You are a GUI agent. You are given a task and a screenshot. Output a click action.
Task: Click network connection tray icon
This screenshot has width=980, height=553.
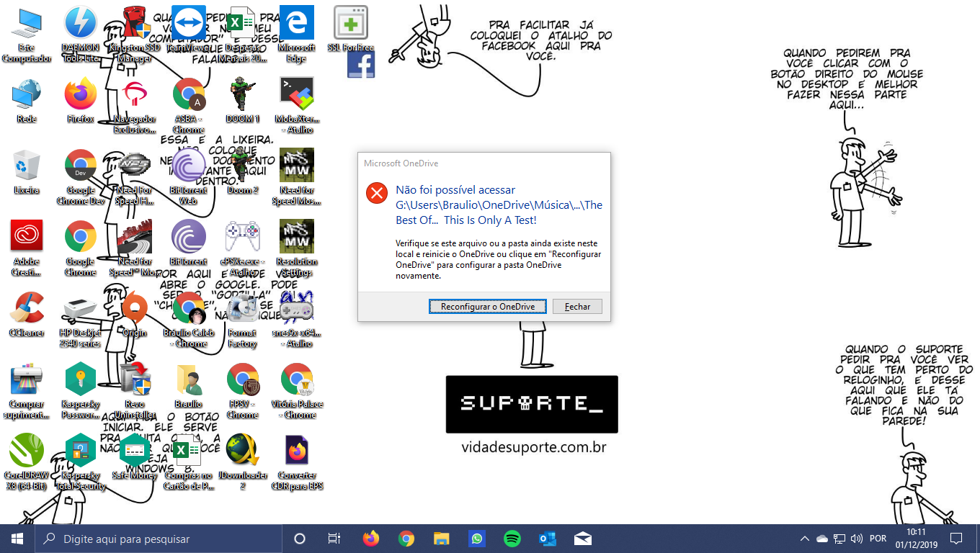(839, 539)
